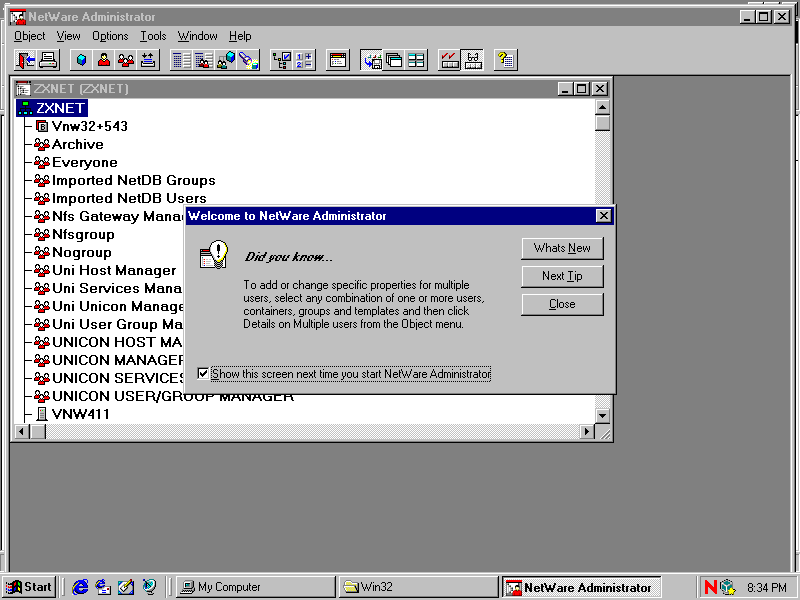800x600 pixels.
Task: Click the Save Settings on Exit icon
Action: coord(371,60)
